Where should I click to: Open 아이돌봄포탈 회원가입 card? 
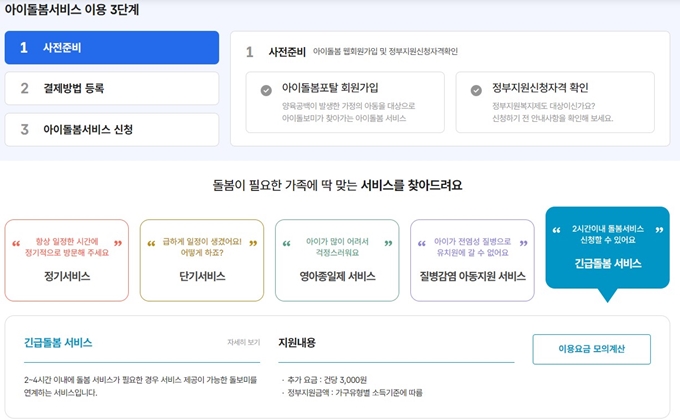pyautogui.click(x=345, y=102)
